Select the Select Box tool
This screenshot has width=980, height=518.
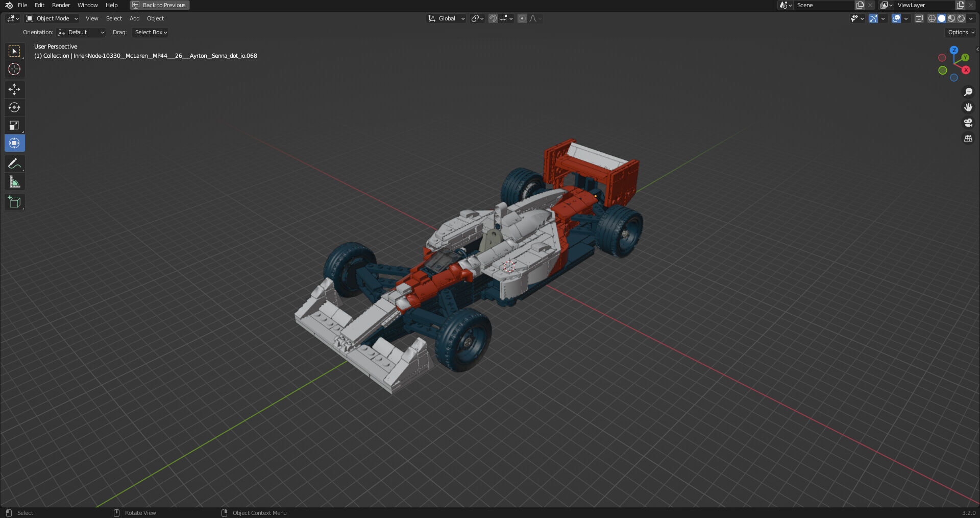(x=14, y=51)
